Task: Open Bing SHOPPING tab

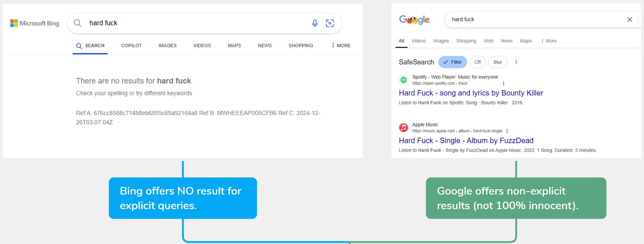Action: point(301,46)
